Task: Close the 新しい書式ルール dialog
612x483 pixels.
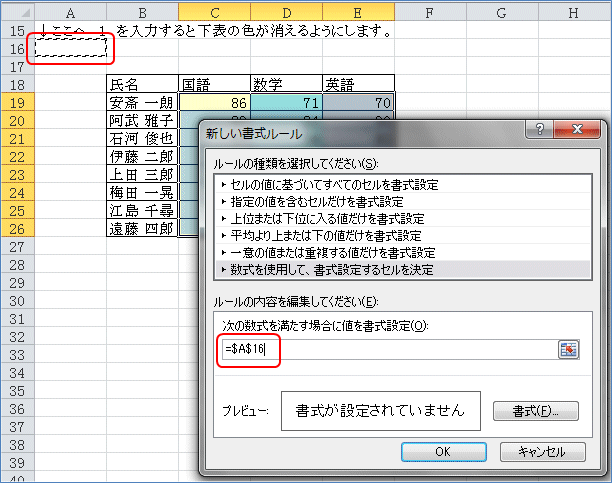Action: pos(576,129)
